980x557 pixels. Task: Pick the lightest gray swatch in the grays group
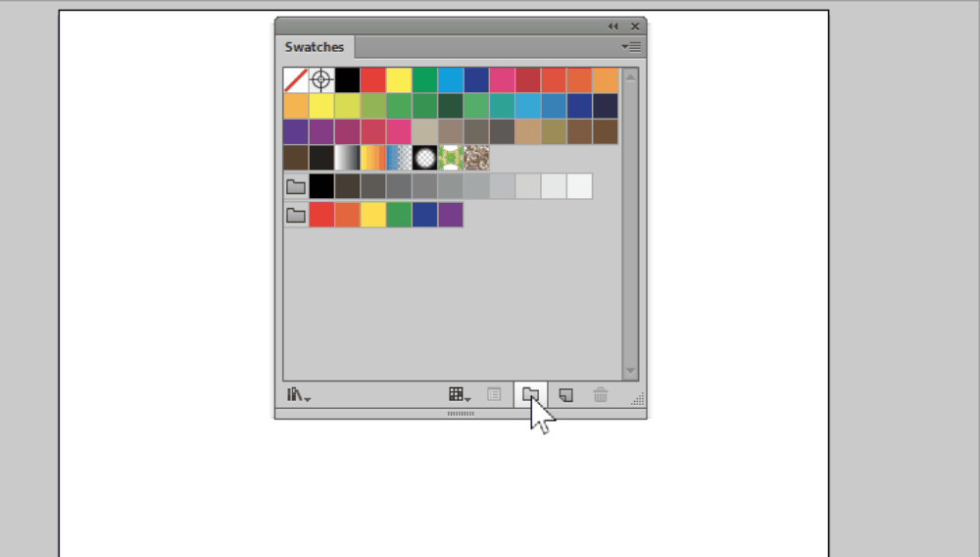(x=579, y=186)
